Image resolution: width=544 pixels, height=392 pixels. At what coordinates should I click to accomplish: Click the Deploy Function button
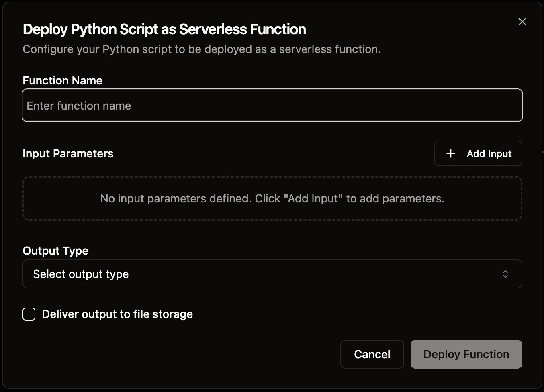466,354
